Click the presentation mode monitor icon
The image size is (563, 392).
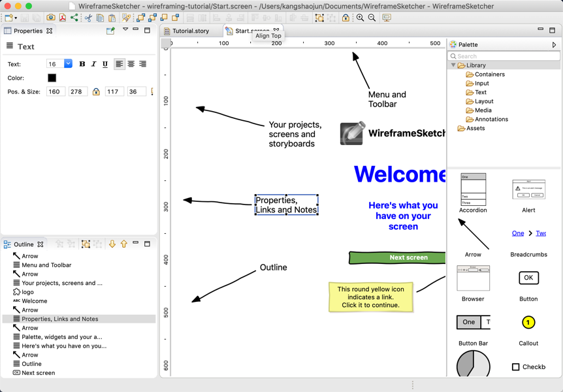tap(387, 18)
